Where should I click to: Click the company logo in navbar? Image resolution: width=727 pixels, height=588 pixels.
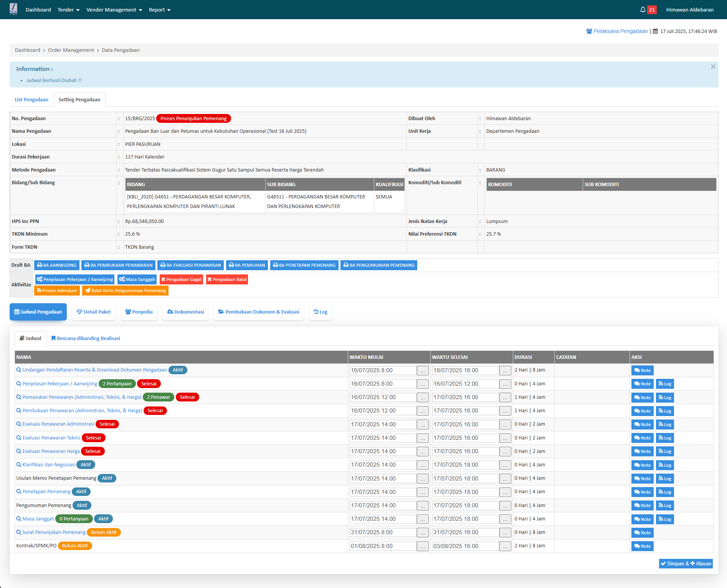tap(13, 9)
